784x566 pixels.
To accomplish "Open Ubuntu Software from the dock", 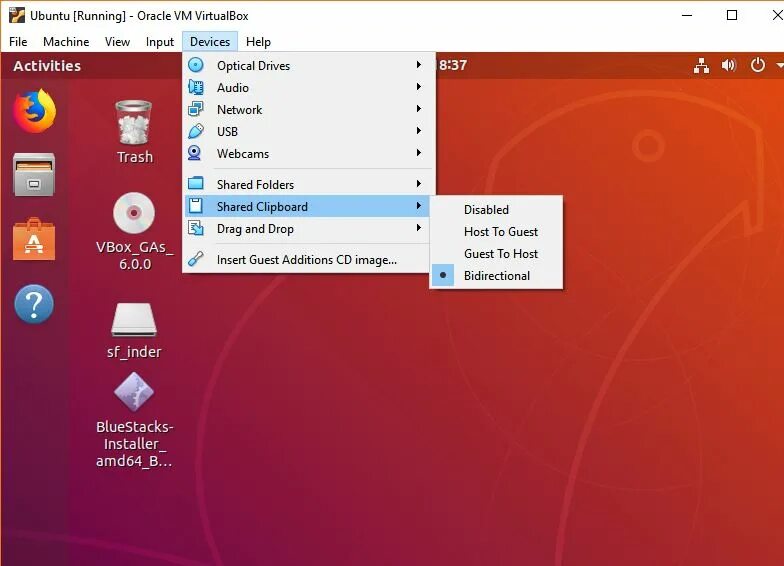I will pos(34,240).
